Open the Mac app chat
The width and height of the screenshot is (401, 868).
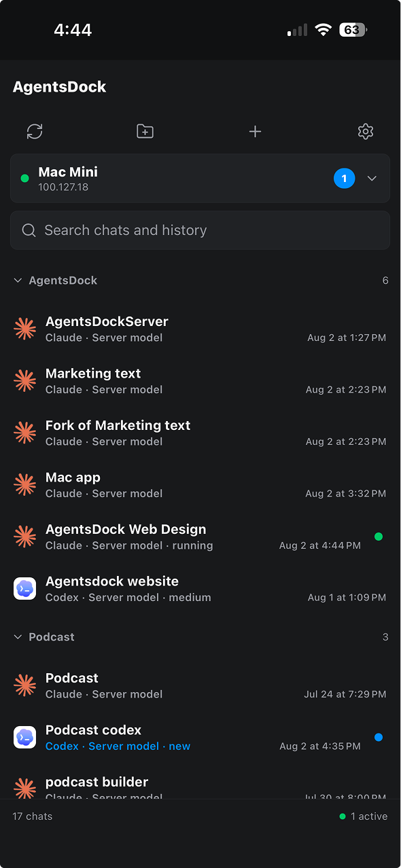[200, 485]
